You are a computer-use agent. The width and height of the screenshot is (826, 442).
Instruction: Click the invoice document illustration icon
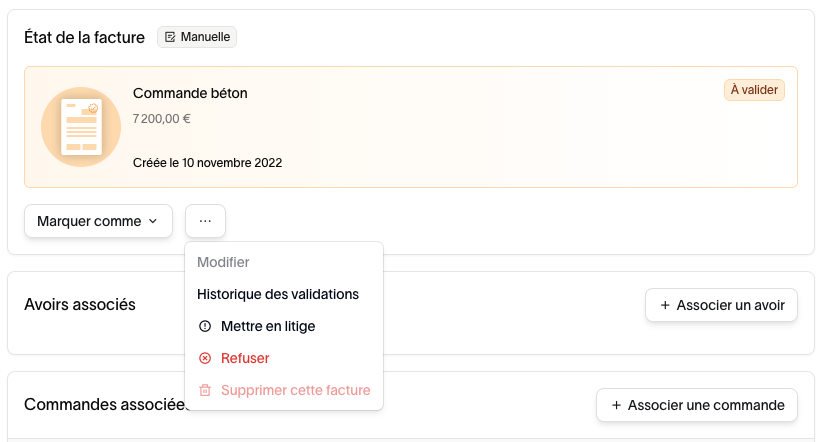point(81,127)
